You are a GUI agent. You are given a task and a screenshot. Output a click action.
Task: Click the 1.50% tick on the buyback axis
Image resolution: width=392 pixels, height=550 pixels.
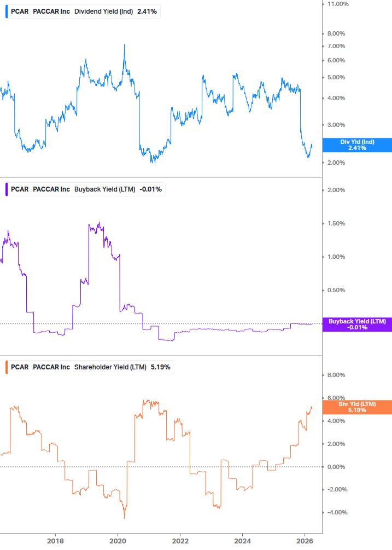(336, 223)
